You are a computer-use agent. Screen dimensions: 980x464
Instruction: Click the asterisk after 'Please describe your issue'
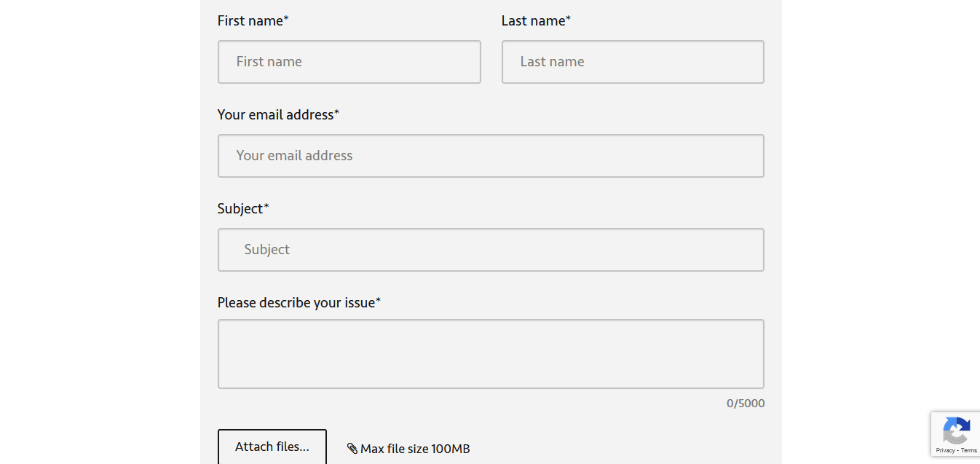pyautogui.click(x=378, y=300)
